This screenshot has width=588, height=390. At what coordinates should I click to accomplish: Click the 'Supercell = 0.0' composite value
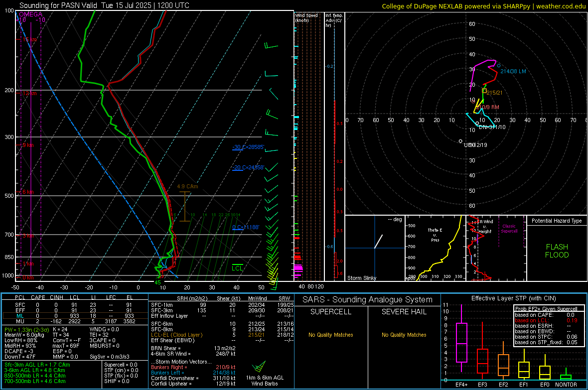pos(121,365)
